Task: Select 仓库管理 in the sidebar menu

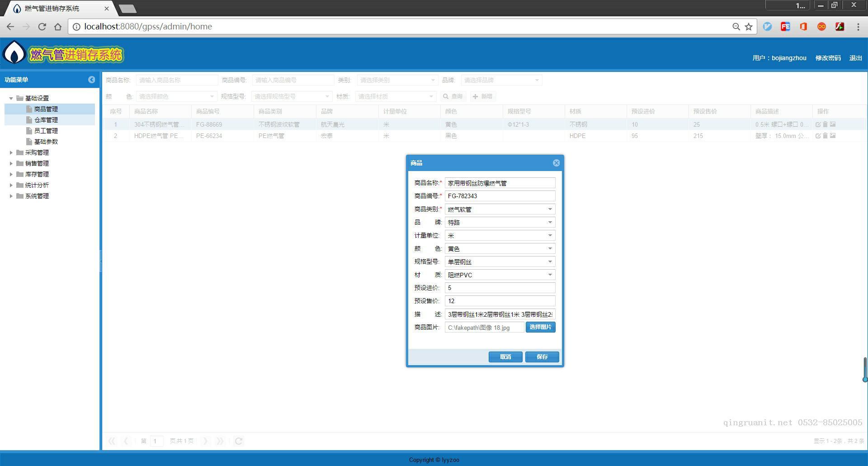Action: (46, 120)
